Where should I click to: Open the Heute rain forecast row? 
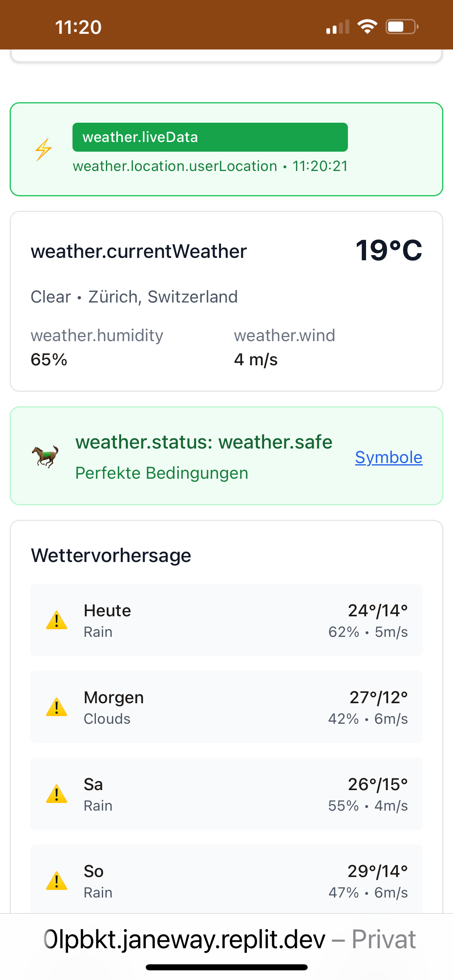[x=226, y=620]
